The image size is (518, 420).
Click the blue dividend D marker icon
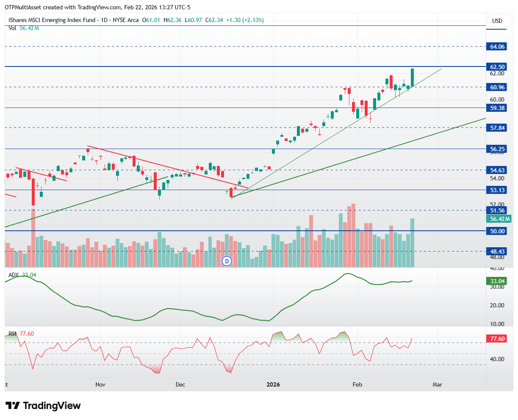[227, 261]
